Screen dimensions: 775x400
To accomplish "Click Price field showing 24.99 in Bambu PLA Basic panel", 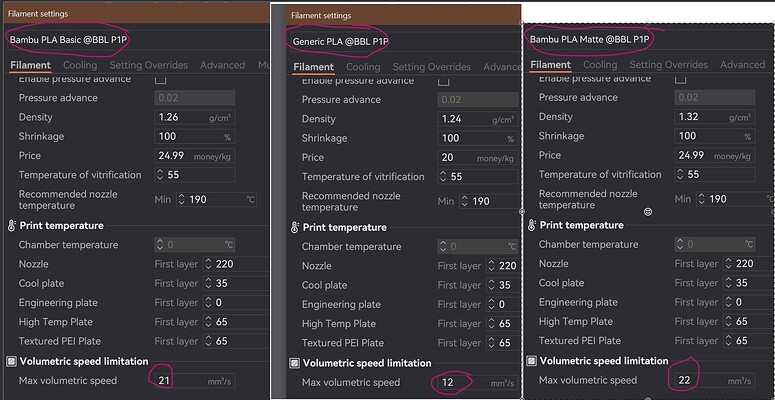I will coord(195,156).
